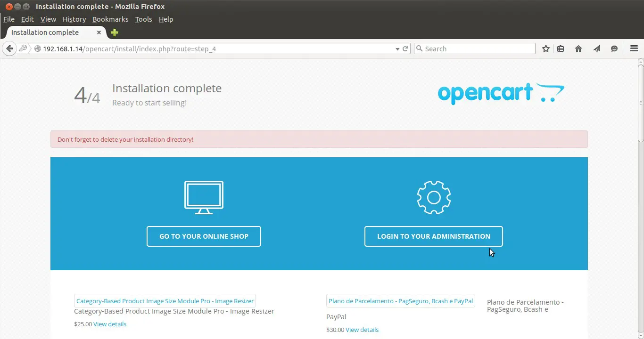
Task: Click the delete installation directory warning text
Action: (125, 139)
